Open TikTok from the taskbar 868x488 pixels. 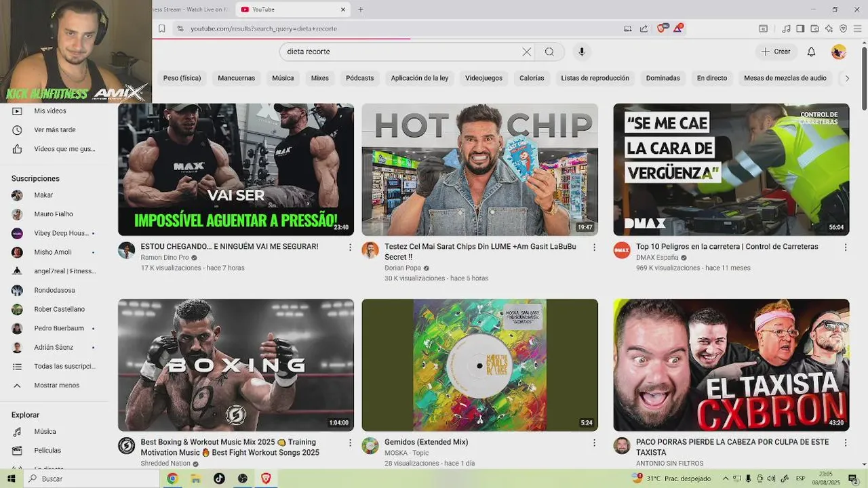[219, 479]
